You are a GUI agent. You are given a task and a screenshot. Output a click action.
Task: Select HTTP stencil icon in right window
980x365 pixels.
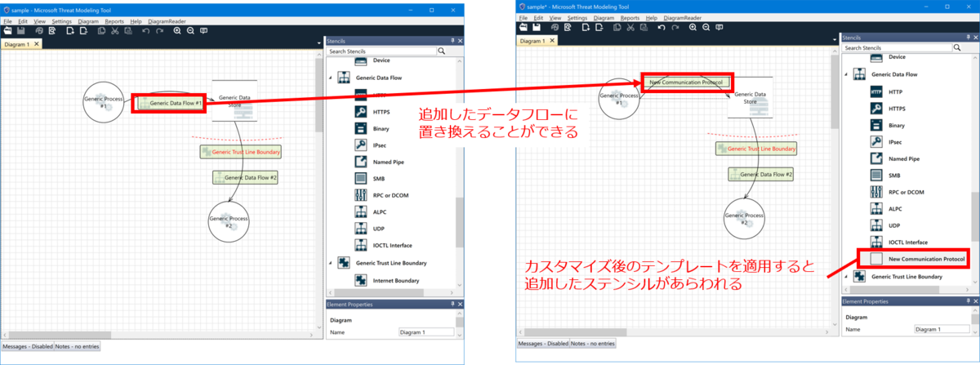pos(875,91)
